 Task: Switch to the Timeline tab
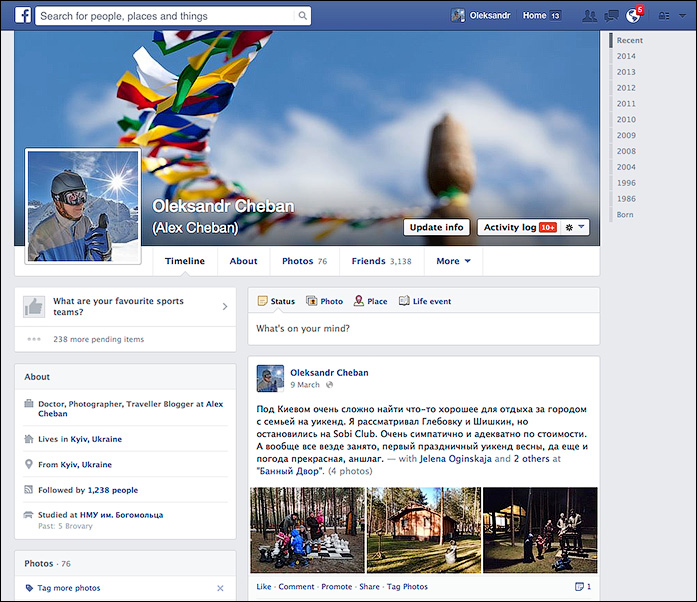pos(185,261)
